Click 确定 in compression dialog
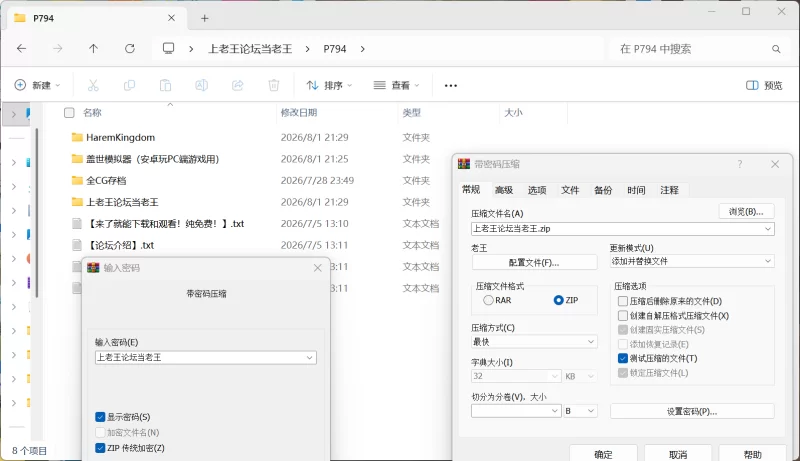The image size is (800, 461). [x=603, y=454]
